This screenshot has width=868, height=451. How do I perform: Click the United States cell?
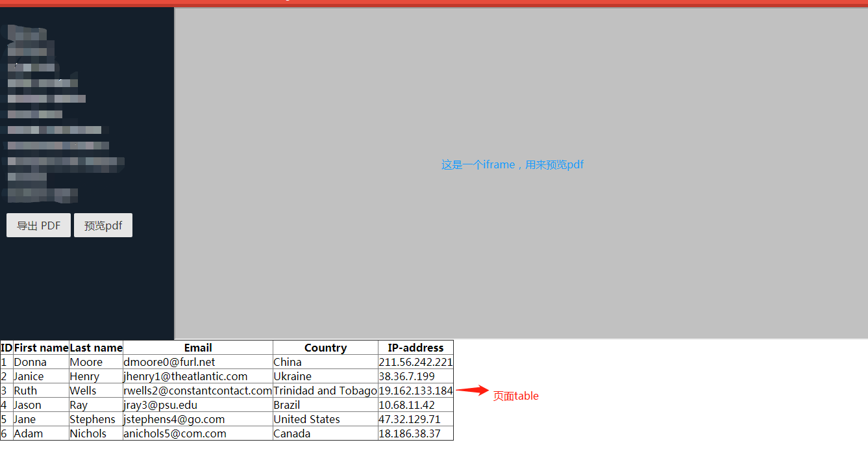[x=325, y=419]
